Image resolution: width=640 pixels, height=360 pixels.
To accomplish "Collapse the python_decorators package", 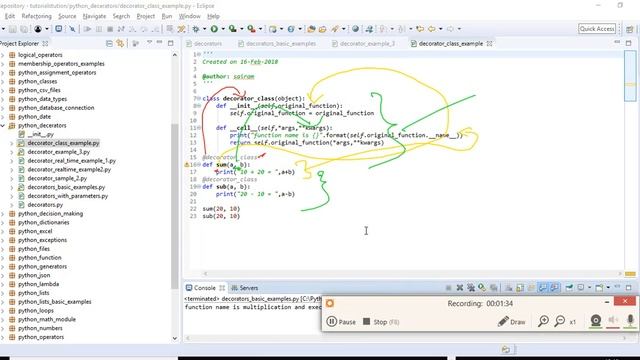I will (x=3, y=126).
